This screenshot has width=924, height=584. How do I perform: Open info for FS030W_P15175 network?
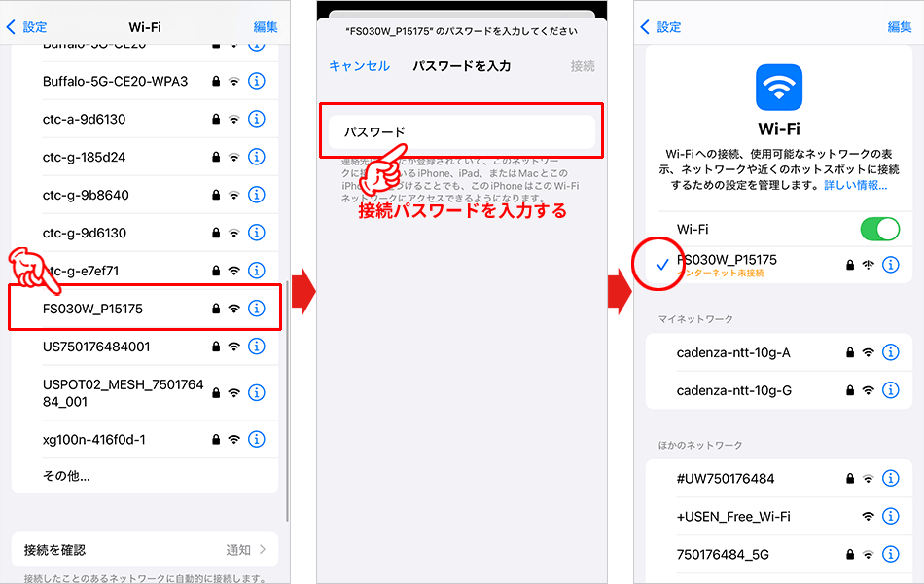click(x=256, y=308)
